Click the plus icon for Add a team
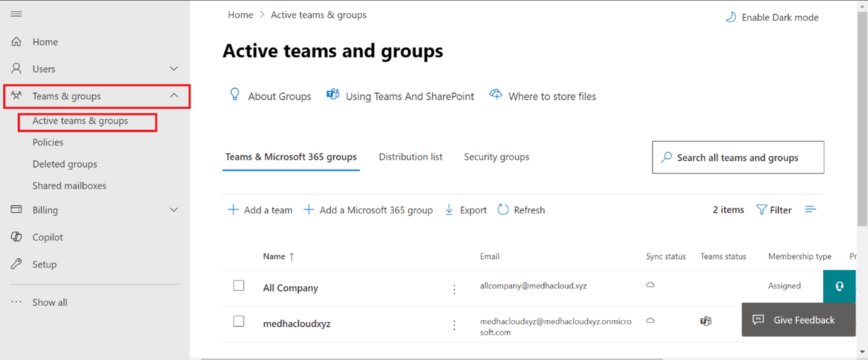This screenshot has height=360, width=868. coord(233,209)
